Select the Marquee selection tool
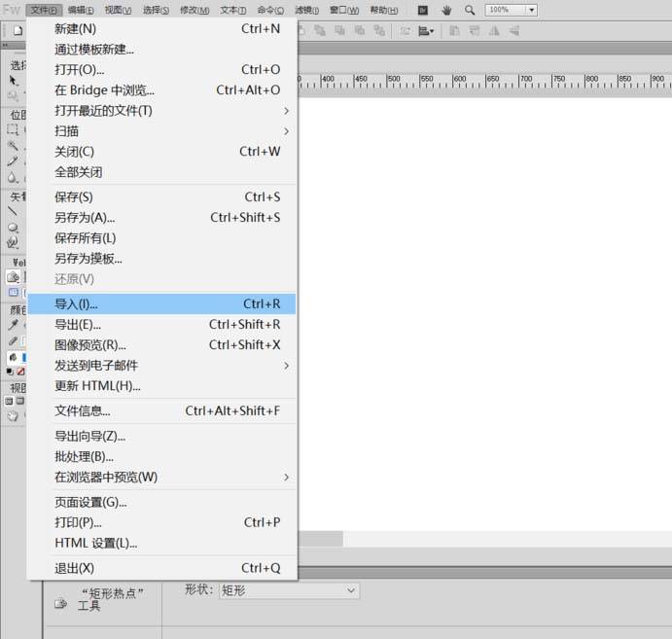Image resolution: width=672 pixels, height=639 pixels. 14,129
